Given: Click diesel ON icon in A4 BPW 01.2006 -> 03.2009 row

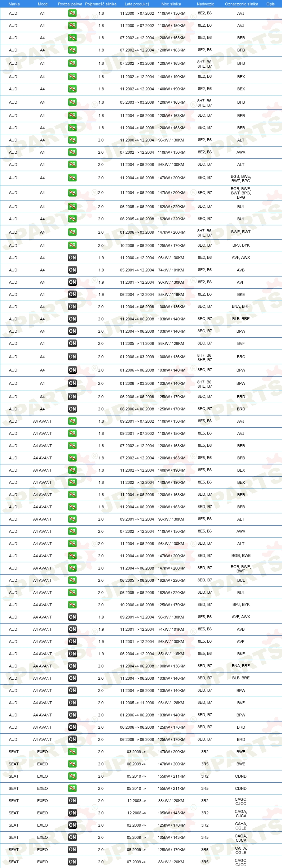Looking at the screenshot, I should [72, 383].
